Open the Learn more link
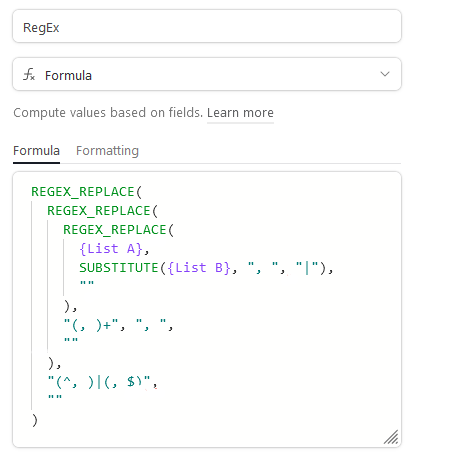 click(240, 113)
